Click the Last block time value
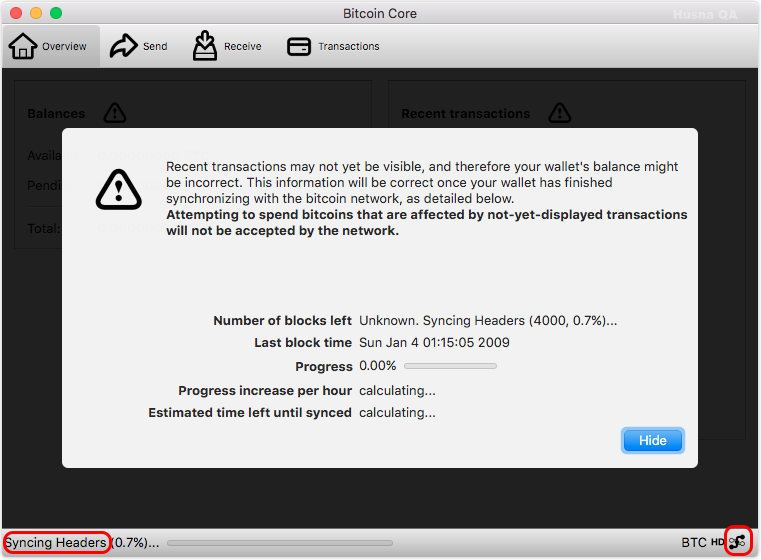Screen dimensions: 761x560 (434, 343)
